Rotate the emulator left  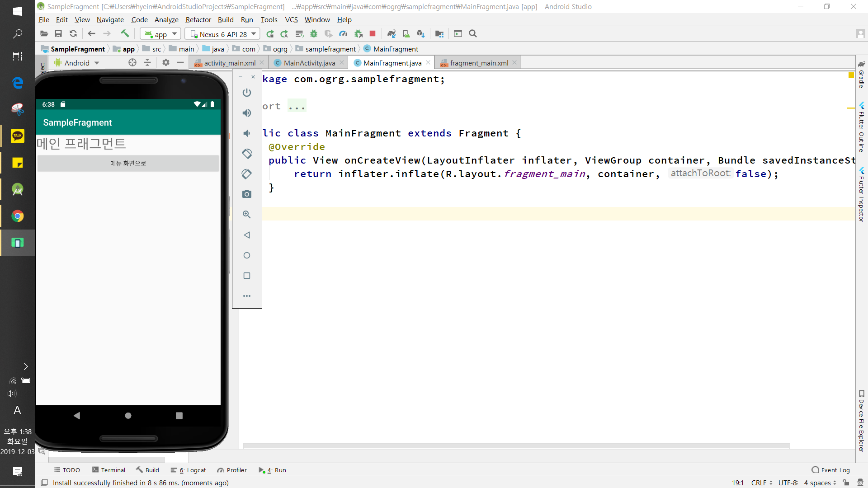(246, 154)
